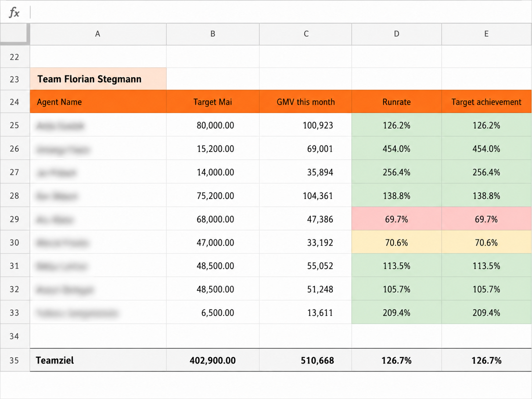532x399 pixels.
Task: Select the 104,361 GMV cell
Action: tap(305, 195)
